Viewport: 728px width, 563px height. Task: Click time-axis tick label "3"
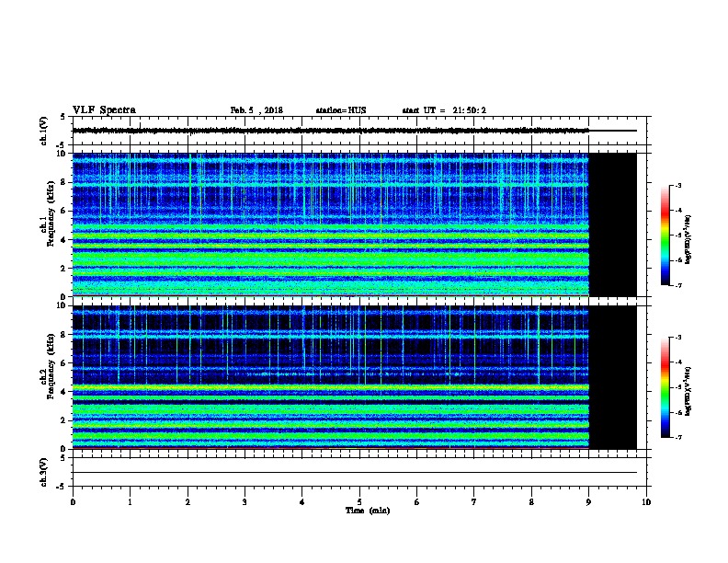coord(245,502)
